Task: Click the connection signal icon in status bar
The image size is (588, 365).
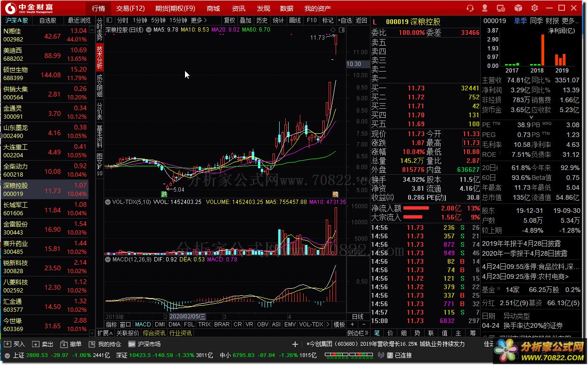Action: click(x=382, y=355)
